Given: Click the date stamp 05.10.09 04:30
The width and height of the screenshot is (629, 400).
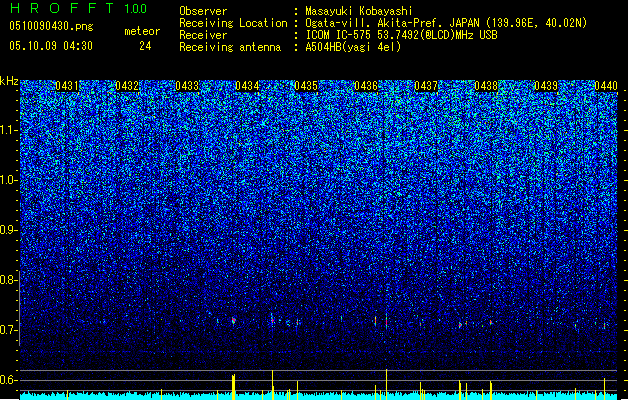Looking at the screenshot, I should [51, 45].
